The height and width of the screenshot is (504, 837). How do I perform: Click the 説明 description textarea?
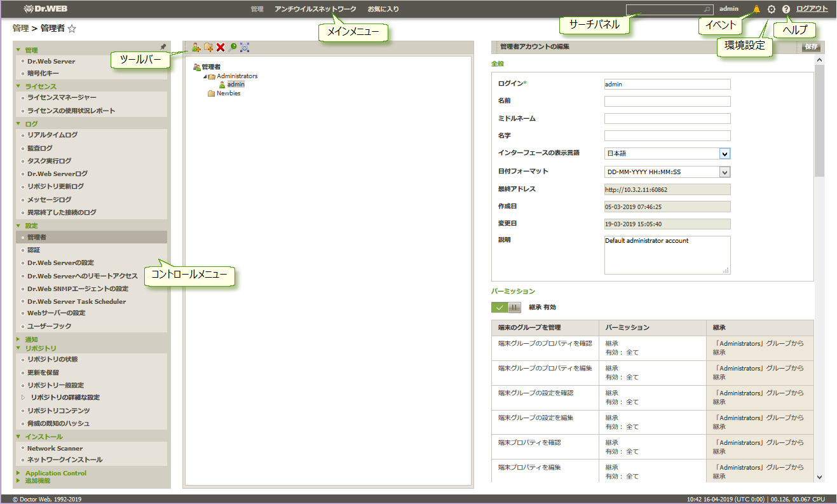point(667,255)
